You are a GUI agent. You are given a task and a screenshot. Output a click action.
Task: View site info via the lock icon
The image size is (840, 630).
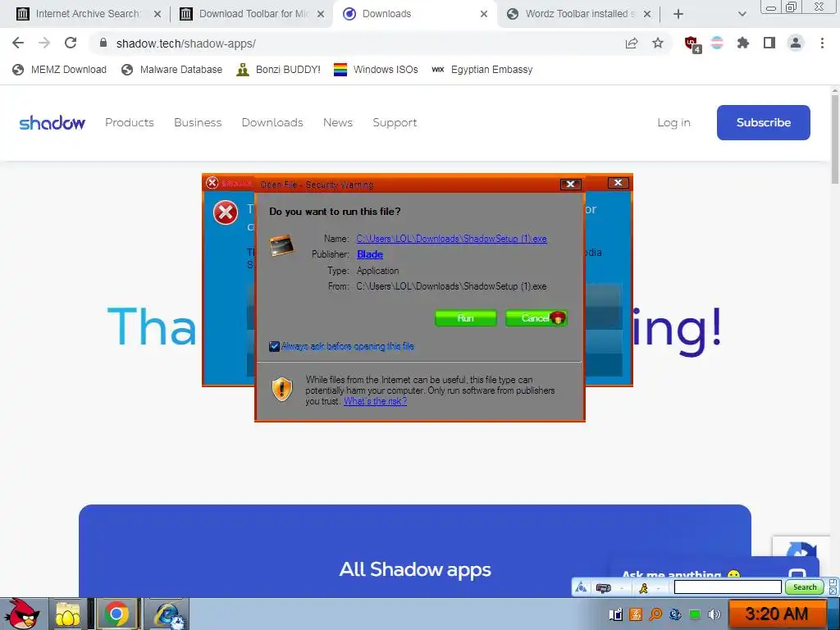[x=103, y=43]
